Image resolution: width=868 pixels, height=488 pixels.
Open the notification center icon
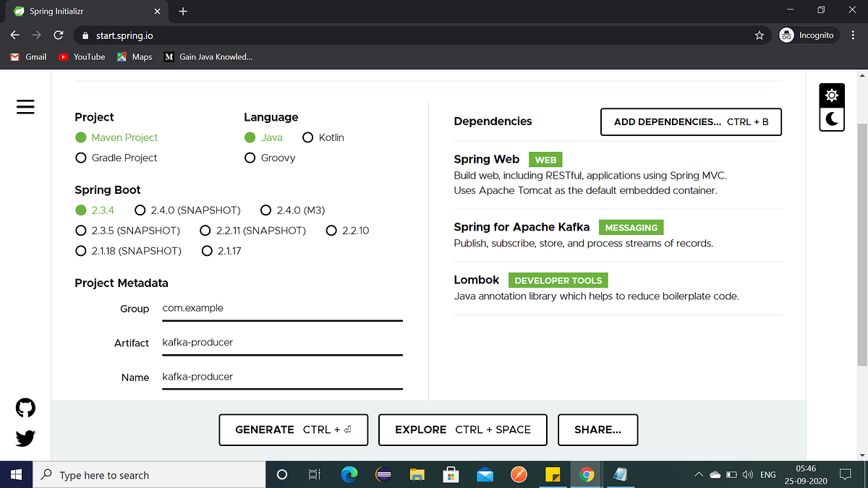[845, 475]
